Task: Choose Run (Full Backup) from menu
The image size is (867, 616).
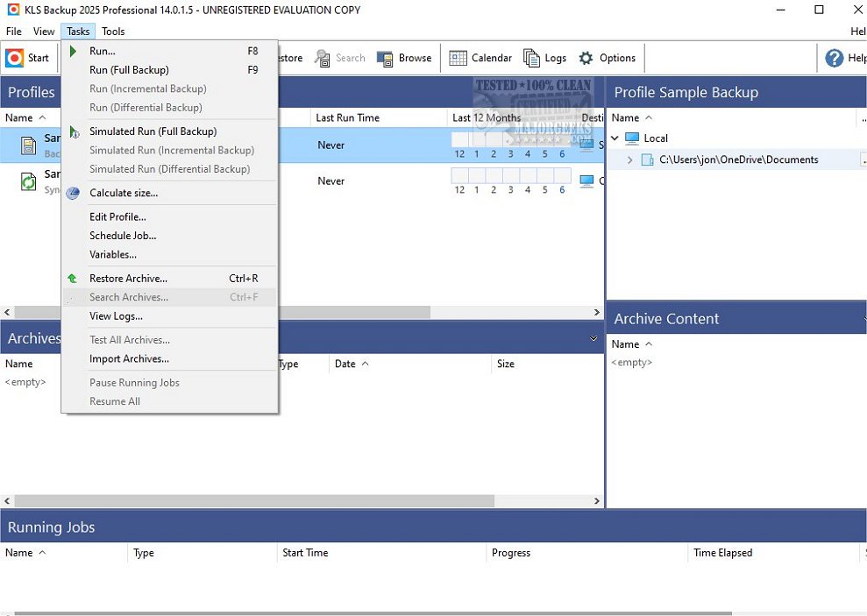Action: tap(169, 70)
